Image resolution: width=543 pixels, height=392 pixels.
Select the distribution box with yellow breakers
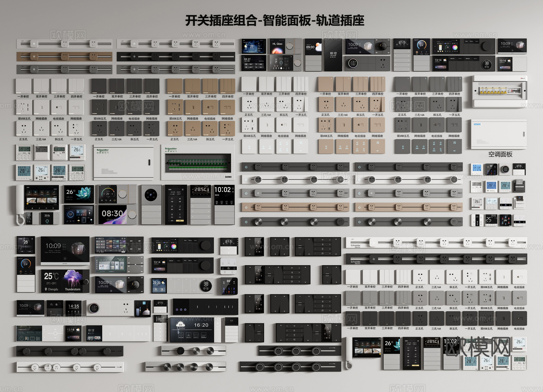(x=499, y=92)
